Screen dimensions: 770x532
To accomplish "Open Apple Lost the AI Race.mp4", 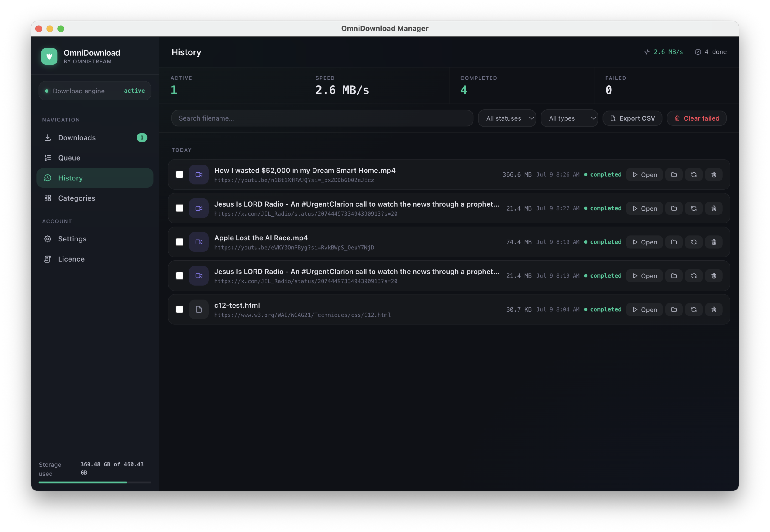I will point(644,242).
